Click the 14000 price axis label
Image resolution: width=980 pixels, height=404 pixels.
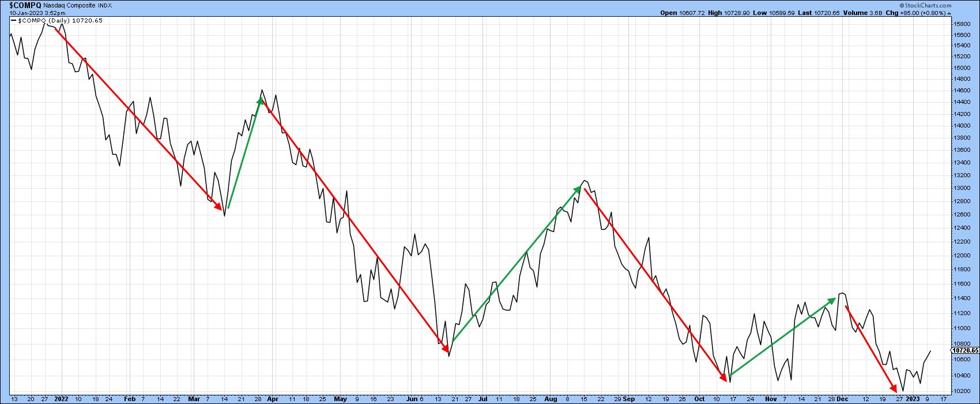962,126
